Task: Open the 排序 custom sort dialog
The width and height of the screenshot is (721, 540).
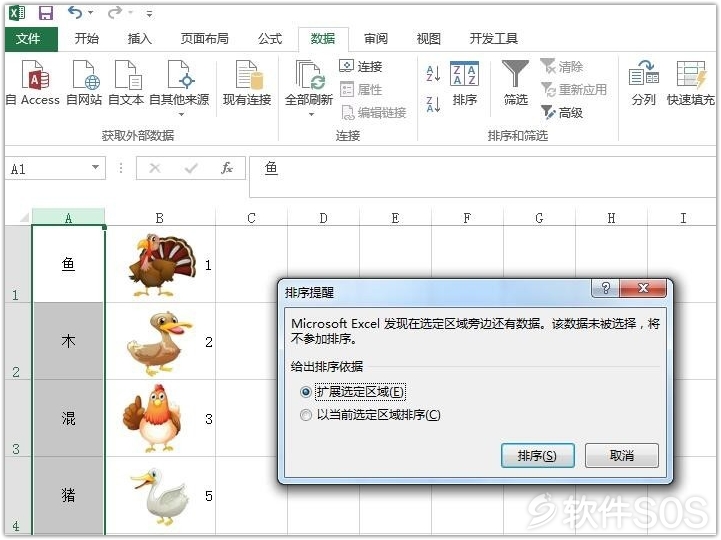Action: pos(464,83)
